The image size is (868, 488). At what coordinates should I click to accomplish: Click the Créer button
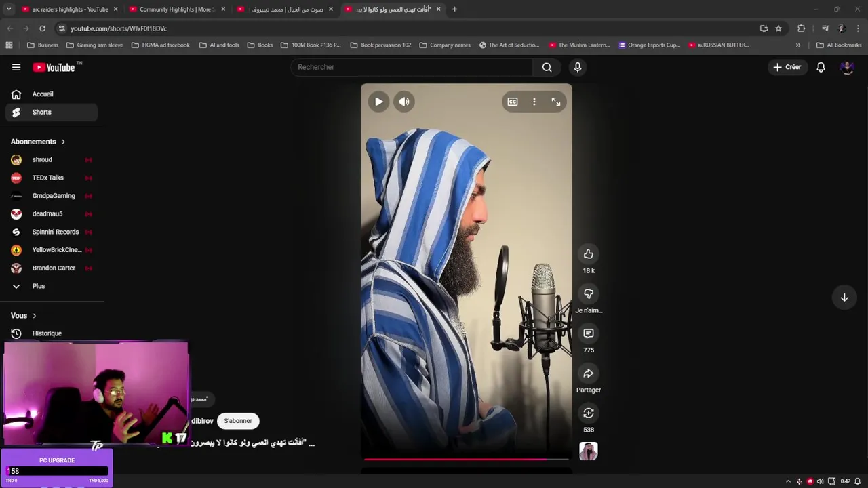point(787,67)
